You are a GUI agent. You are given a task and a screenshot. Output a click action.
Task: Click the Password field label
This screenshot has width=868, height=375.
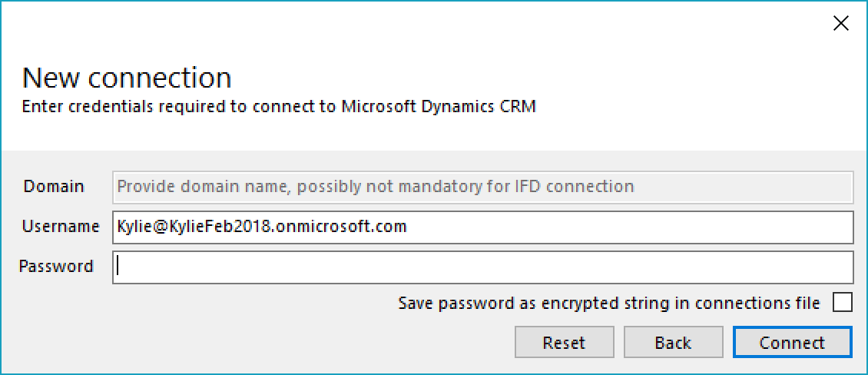(57, 267)
